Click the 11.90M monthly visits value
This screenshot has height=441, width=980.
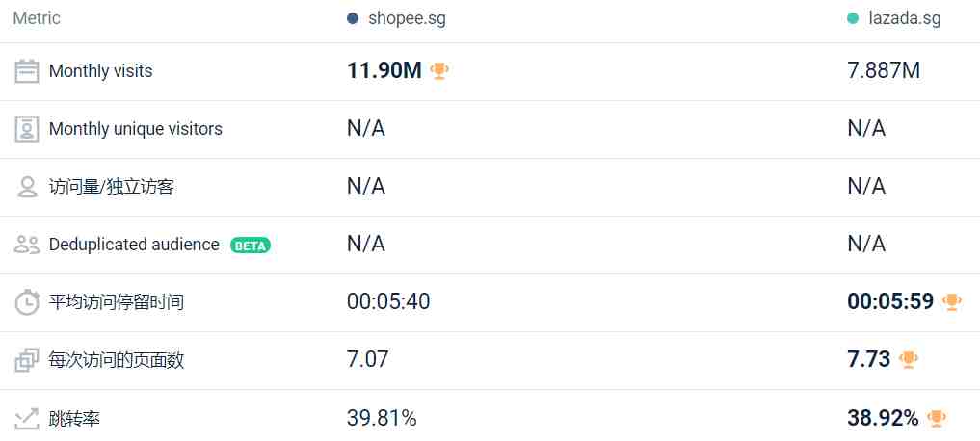(x=384, y=70)
